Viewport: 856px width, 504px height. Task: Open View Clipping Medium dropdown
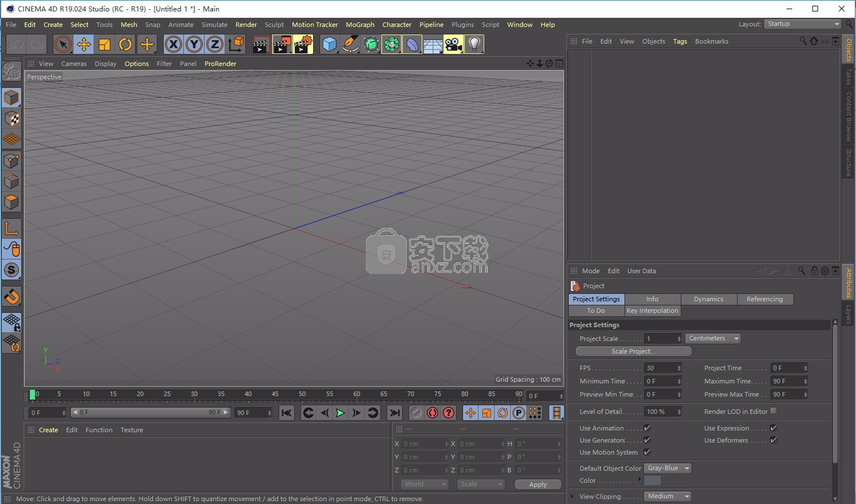pyautogui.click(x=668, y=496)
